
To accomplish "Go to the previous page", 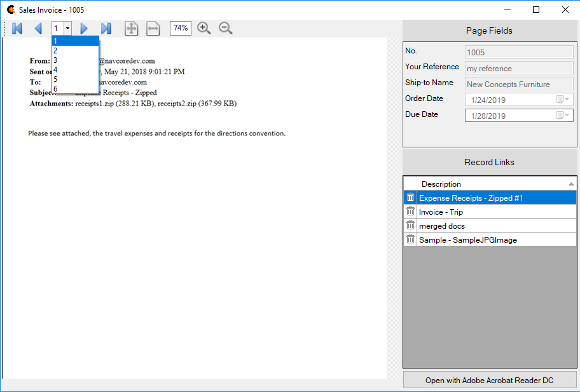I will 38,29.
